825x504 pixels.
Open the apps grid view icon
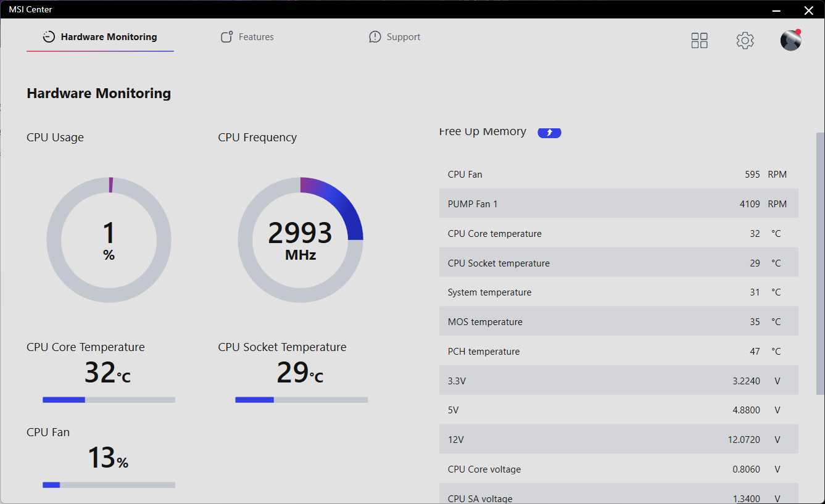(x=699, y=41)
